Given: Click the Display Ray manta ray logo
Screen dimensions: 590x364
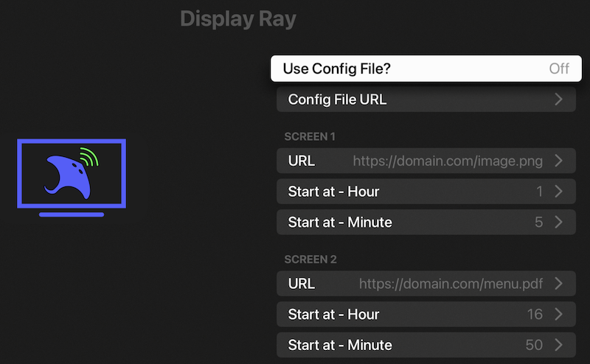Looking at the screenshot, I should click(x=72, y=178).
